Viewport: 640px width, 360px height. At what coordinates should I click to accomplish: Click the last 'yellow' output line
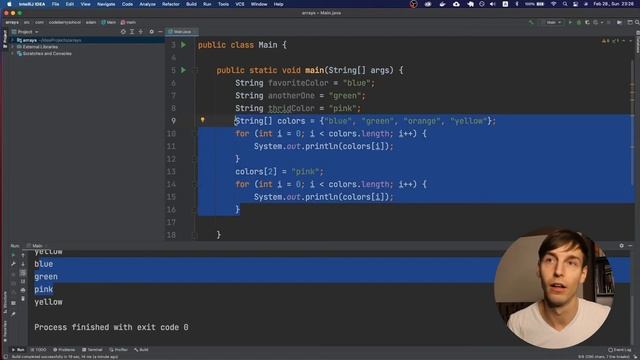48,302
